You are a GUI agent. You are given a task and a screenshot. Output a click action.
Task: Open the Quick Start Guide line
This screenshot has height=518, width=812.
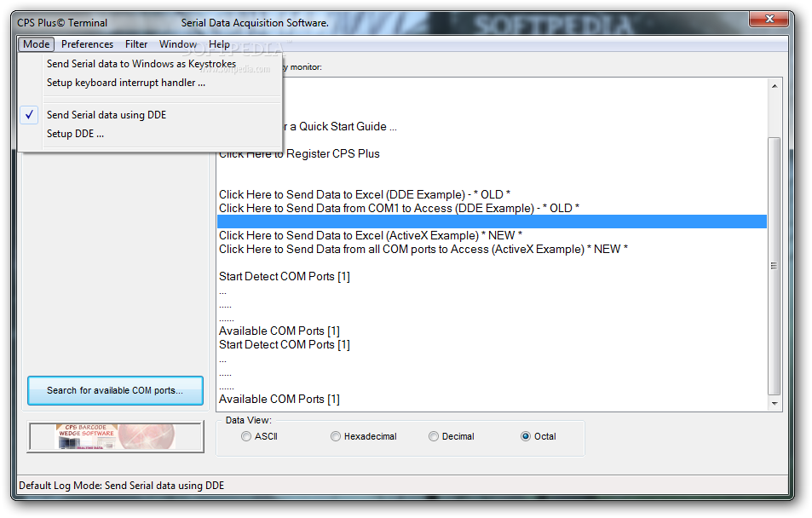(339, 126)
